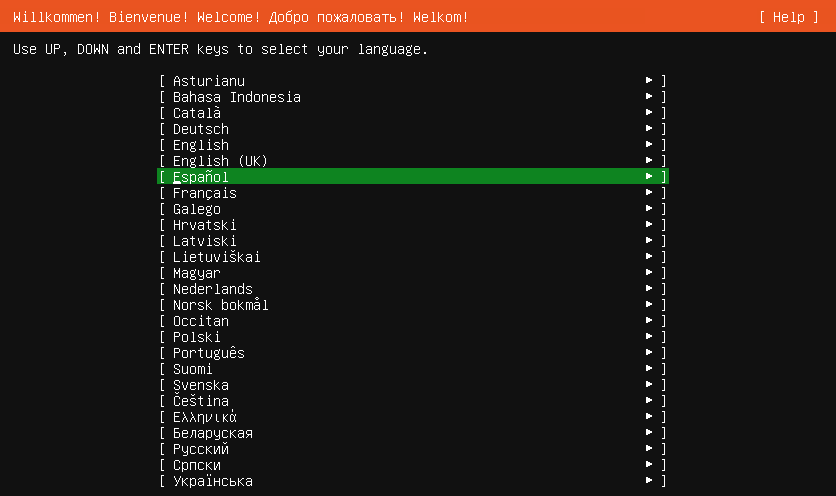Click the arrow beside Galego
836x496 pixels.
(649, 208)
